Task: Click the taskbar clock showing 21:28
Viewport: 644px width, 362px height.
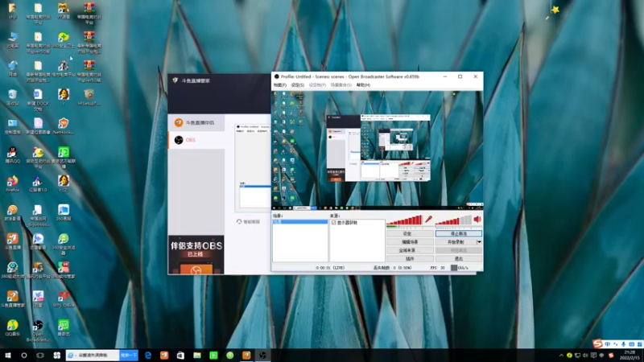Action: click(630, 356)
